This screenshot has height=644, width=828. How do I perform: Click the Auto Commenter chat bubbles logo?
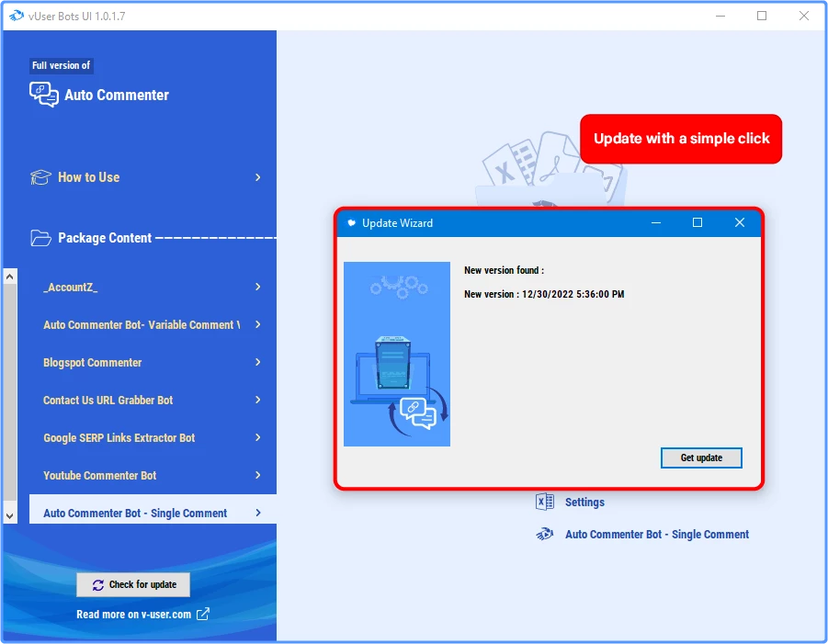pyautogui.click(x=44, y=95)
